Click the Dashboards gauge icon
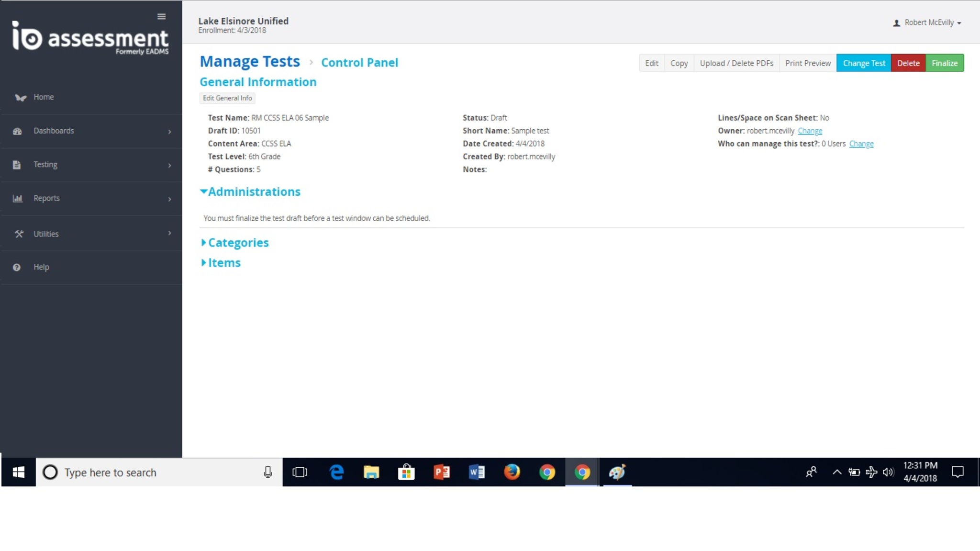980x551 pixels. pos(17,131)
